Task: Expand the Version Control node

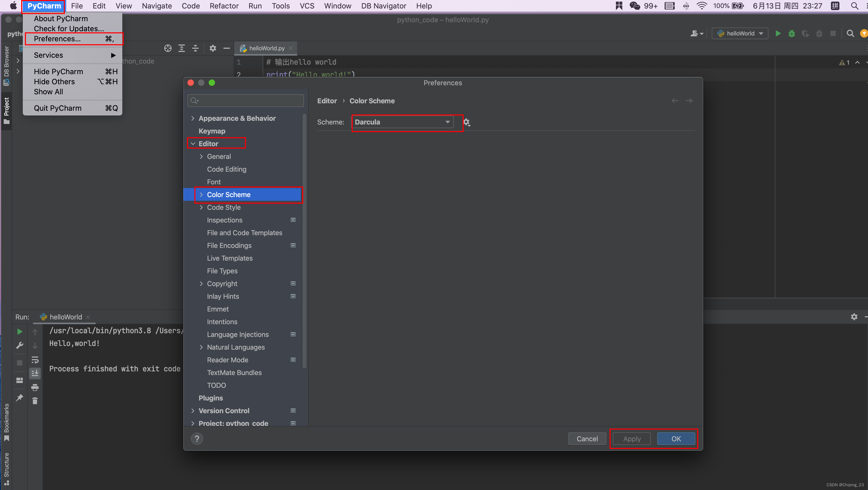Action: [x=193, y=411]
